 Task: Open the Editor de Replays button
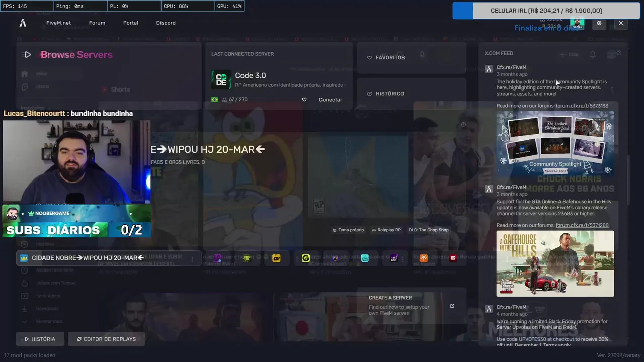pyautogui.click(x=106, y=339)
